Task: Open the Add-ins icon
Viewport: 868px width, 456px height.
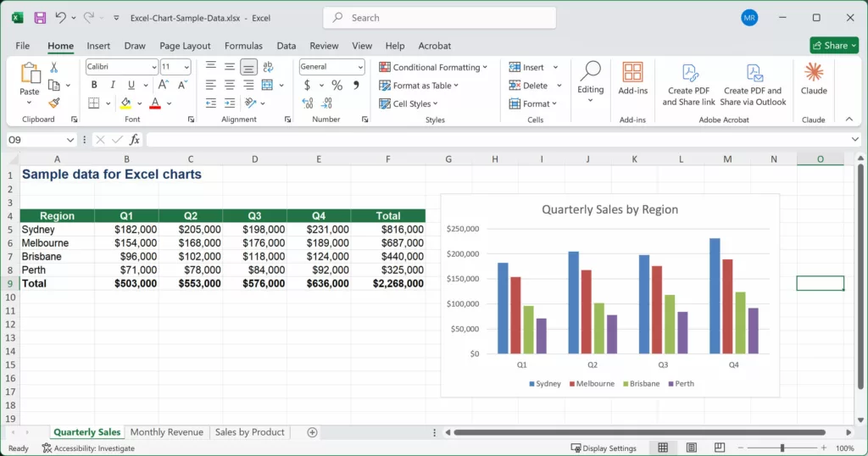Action: click(632, 73)
